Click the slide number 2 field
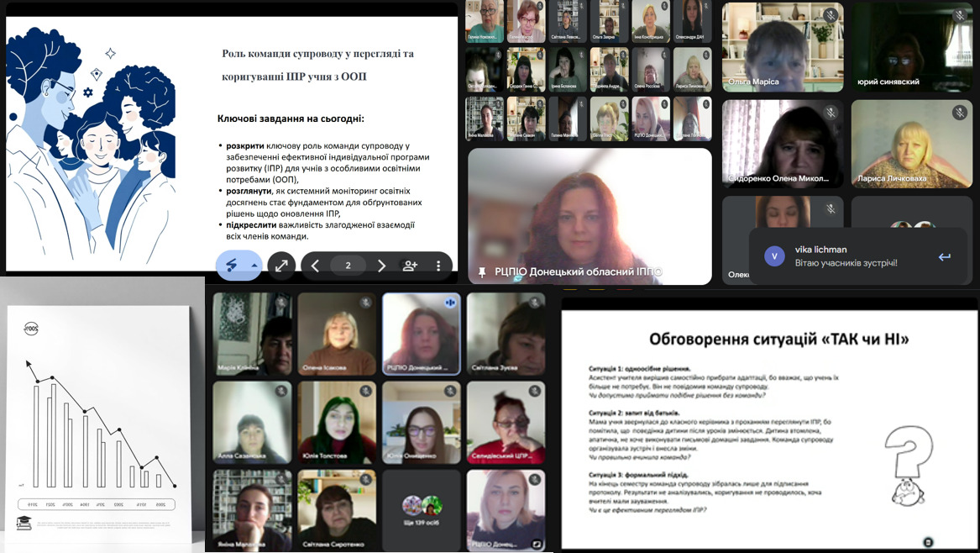 point(348,266)
